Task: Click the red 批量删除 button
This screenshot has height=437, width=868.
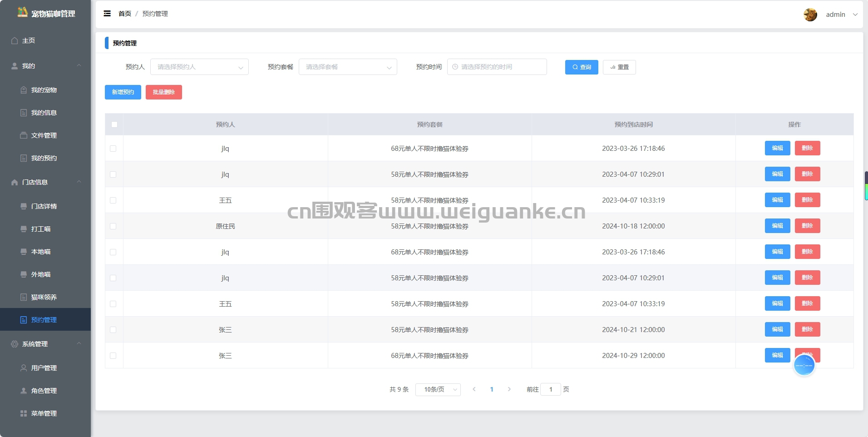Action: click(x=164, y=92)
